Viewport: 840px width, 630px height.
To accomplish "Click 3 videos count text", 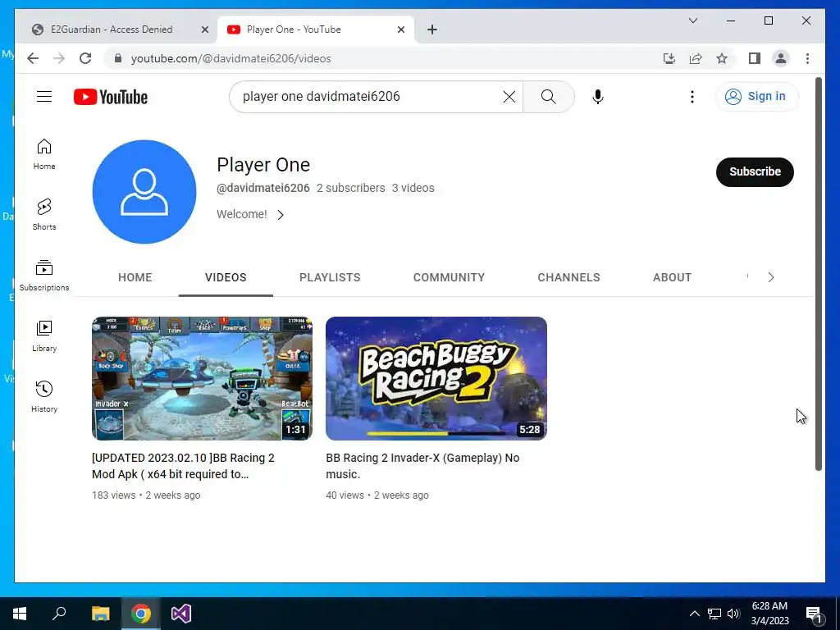I will coord(413,188).
